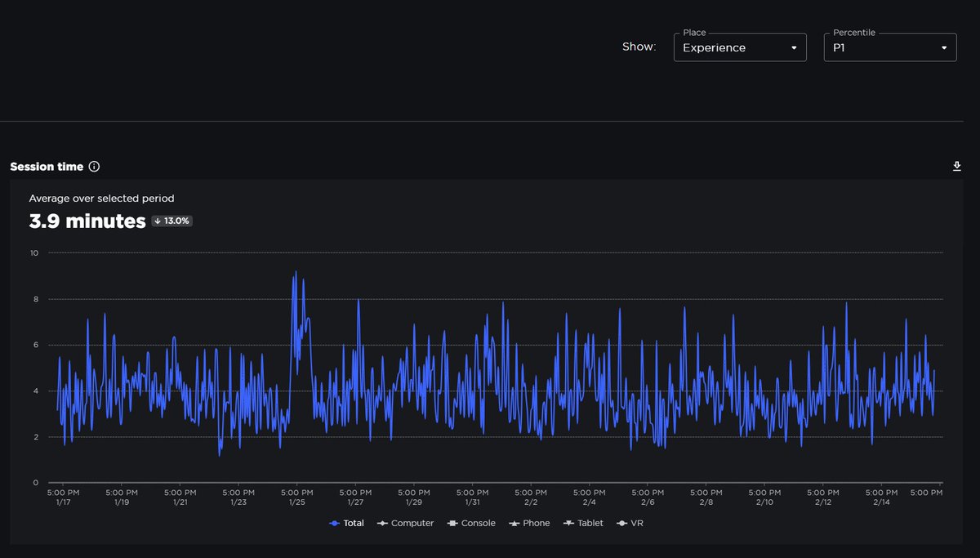Click the Session time info icon
The height and width of the screenshot is (558, 980).
(x=94, y=167)
